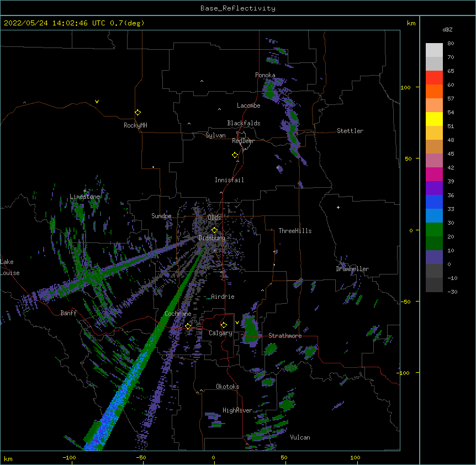This screenshot has width=476, height=465.
Task: Click the Limestone label
Action: [x=84, y=197]
